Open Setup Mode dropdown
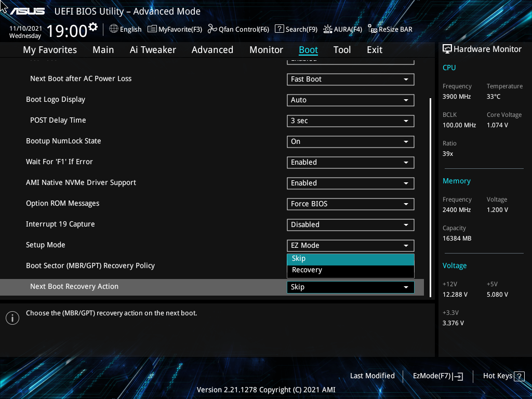The image size is (532, 399). 351,245
